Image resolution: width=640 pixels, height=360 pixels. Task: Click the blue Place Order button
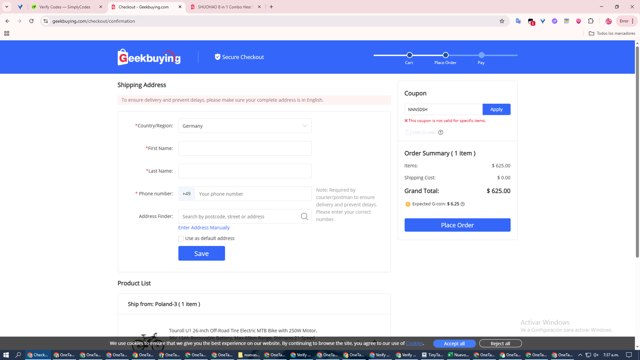[x=457, y=225]
